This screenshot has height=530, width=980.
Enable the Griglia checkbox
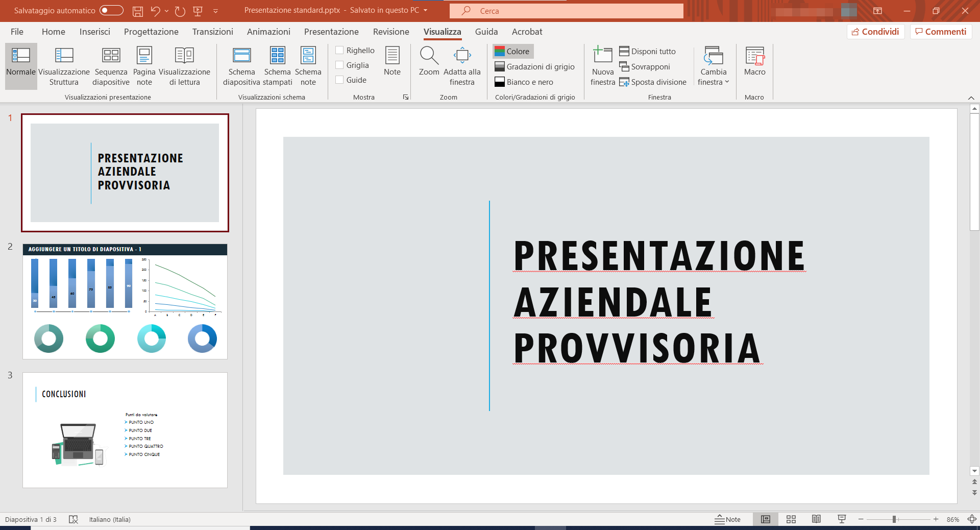[339, 65]
